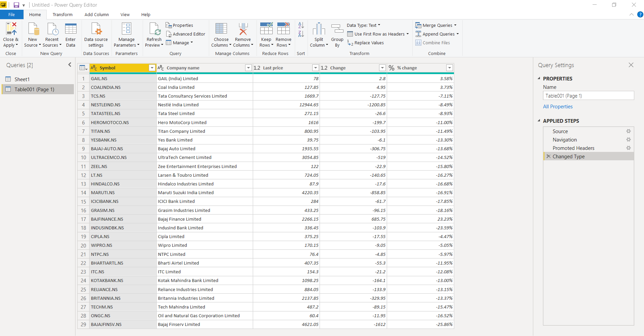Click the Refresh Preview icon
This screenshot has width=644, height=336.
pyautogui.click(x=154, y=29)
